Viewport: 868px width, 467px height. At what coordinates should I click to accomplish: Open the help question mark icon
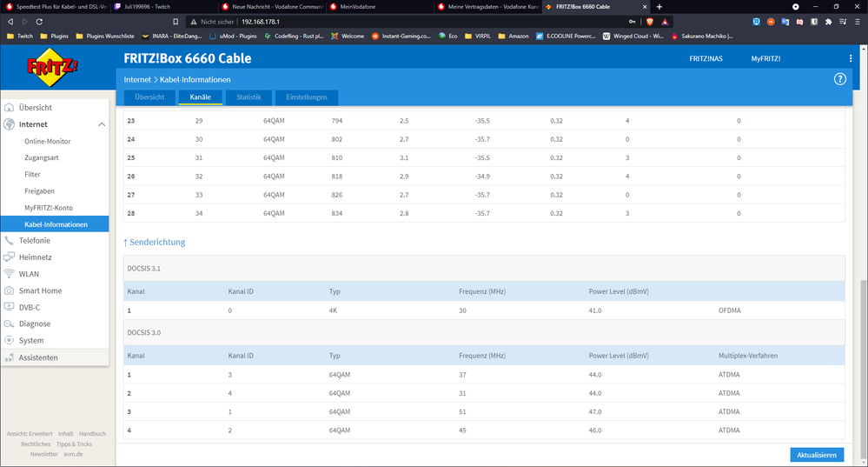click(840, 79)
